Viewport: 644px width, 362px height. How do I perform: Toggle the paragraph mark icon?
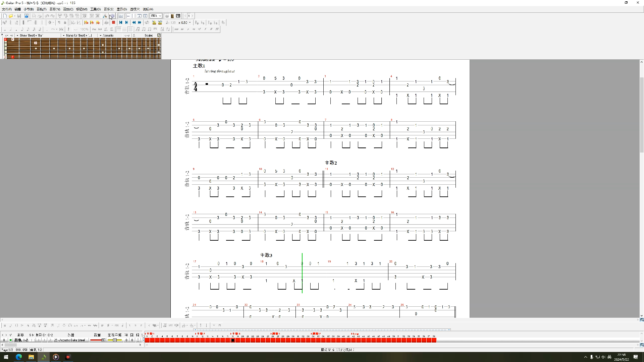[x=59, y=22]
